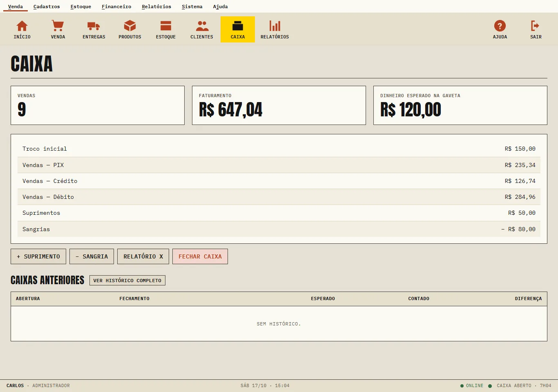Open the Clientes people icon

202,29
